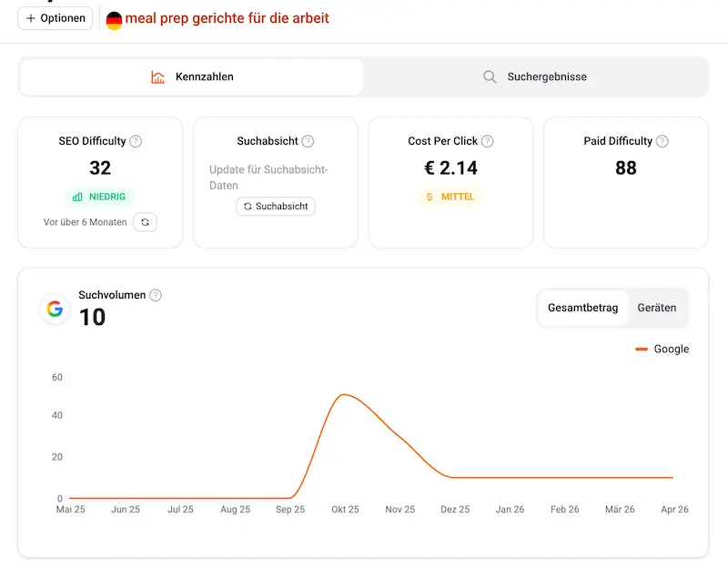Viewport: 728px width, 569px height.
Task: Toggle the Google legend entry
Action: (x=662, y=349)
